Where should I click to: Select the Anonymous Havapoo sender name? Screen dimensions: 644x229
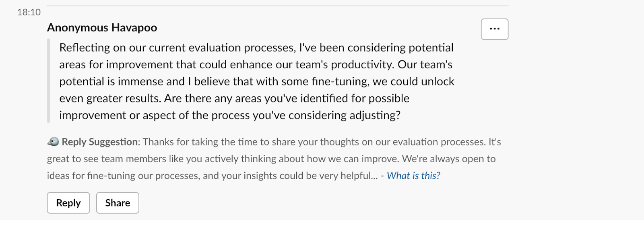coord(102,28)
